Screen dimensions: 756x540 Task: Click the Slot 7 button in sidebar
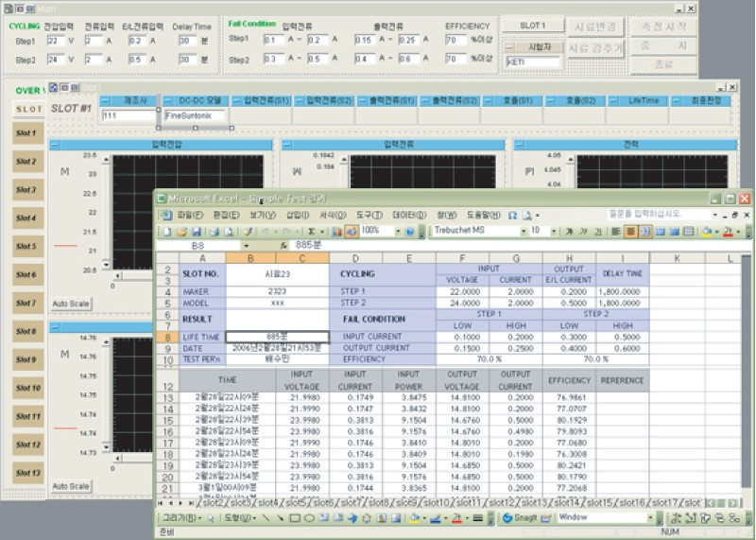[26, 304]
